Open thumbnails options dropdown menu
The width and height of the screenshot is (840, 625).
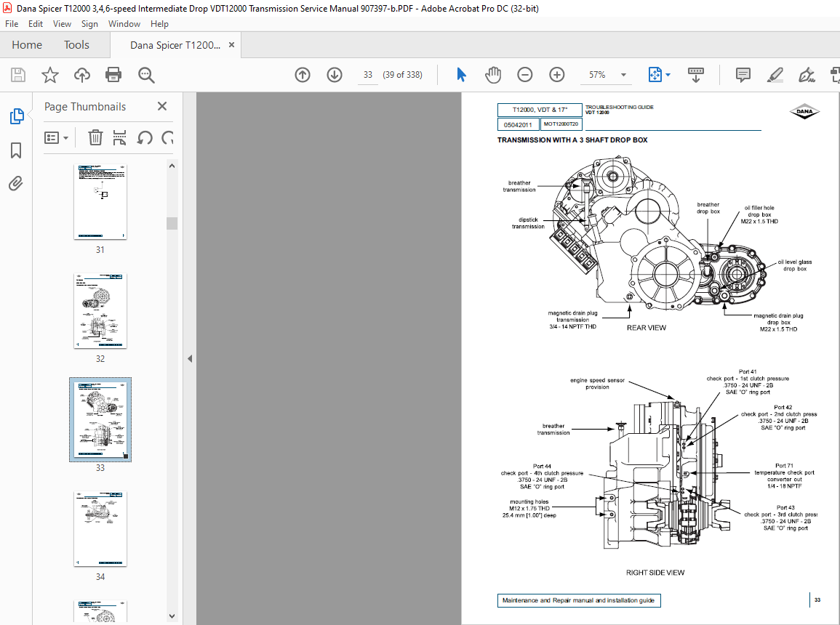(56, 138)
